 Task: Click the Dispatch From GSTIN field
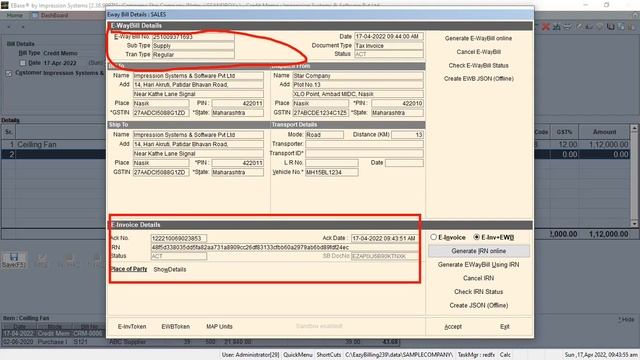320,113
